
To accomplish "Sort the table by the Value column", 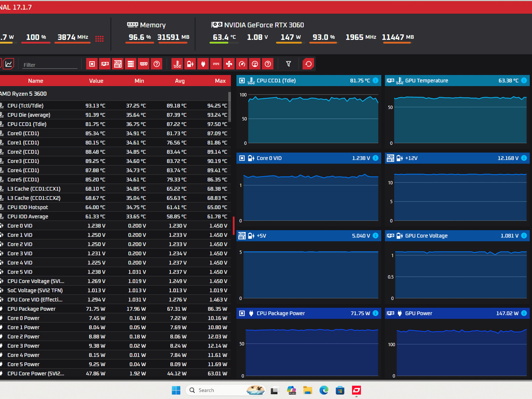I will (x=96, y=81).
